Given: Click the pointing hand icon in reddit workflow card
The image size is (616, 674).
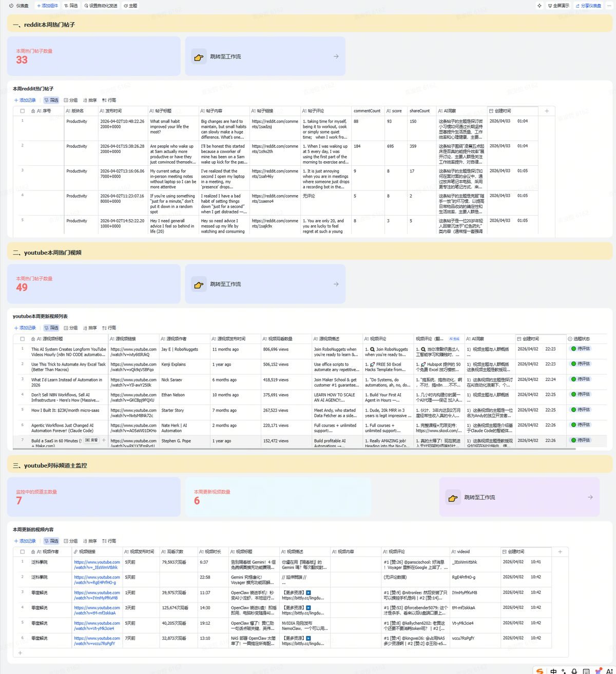Looking at the screenshot, I should [199, 57].
